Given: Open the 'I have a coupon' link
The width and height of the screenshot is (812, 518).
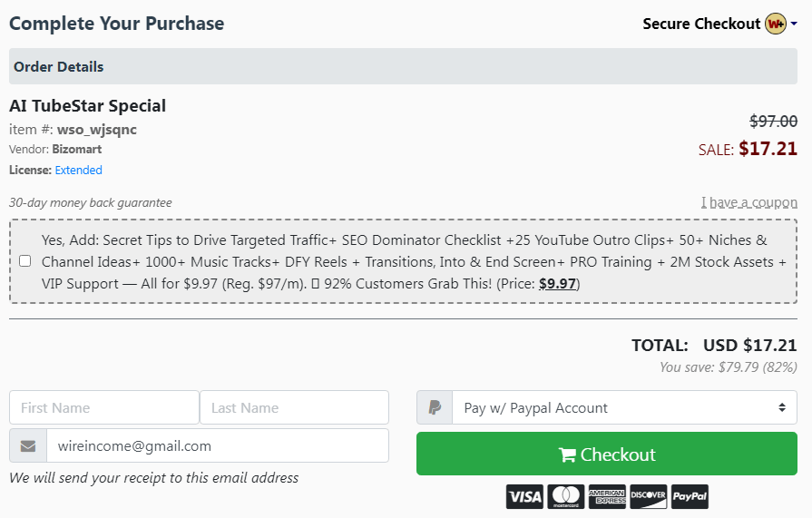Looking at the screenshot, I should (x=748, y=202).
